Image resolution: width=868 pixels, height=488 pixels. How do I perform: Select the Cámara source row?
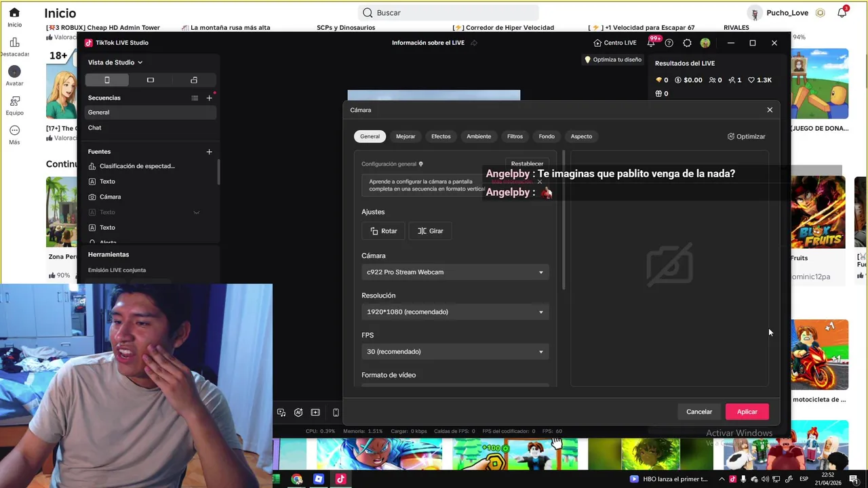150,197
